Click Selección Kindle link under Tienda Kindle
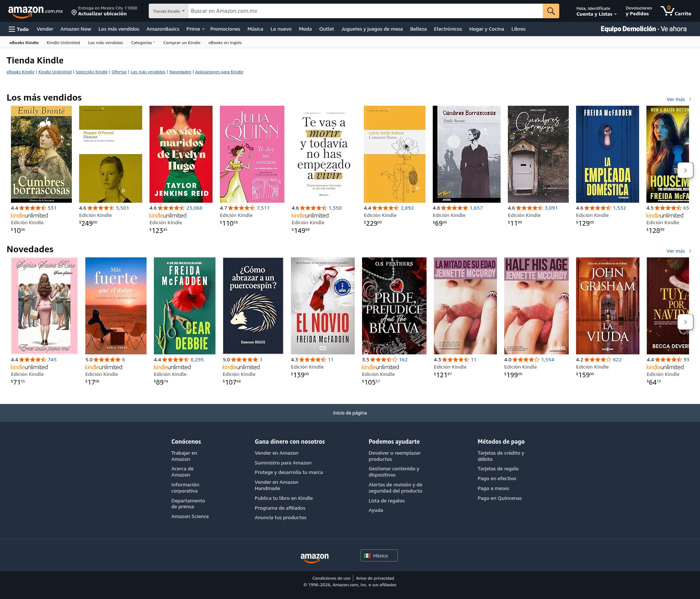Viewport: 700px width, 599px height. click(x=92, y=72)
